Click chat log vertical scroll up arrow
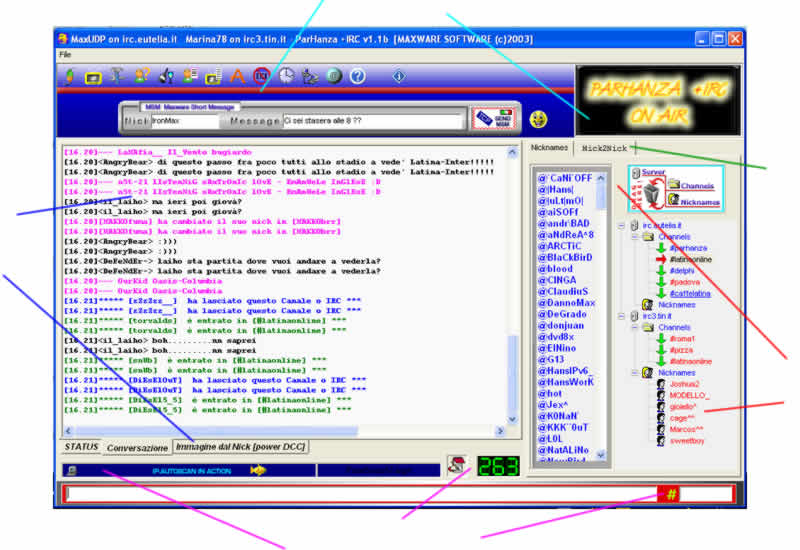 (512, 152)
